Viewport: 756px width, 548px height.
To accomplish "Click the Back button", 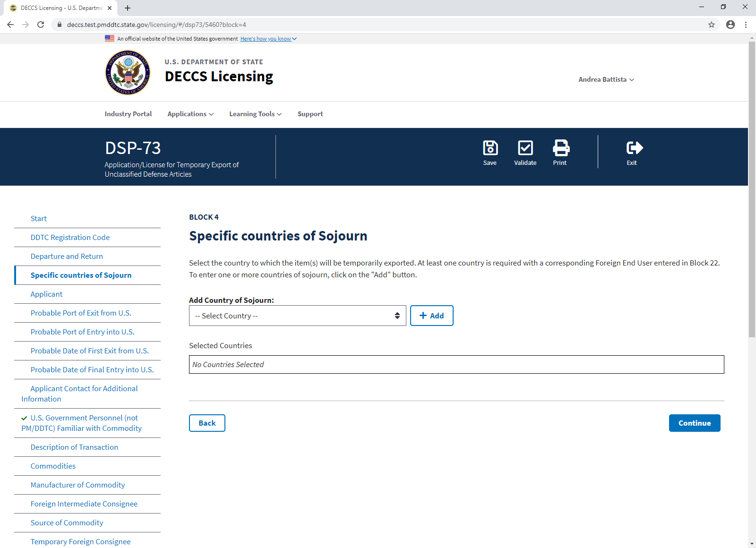I will pyautogui.click(x=207, y=423).
